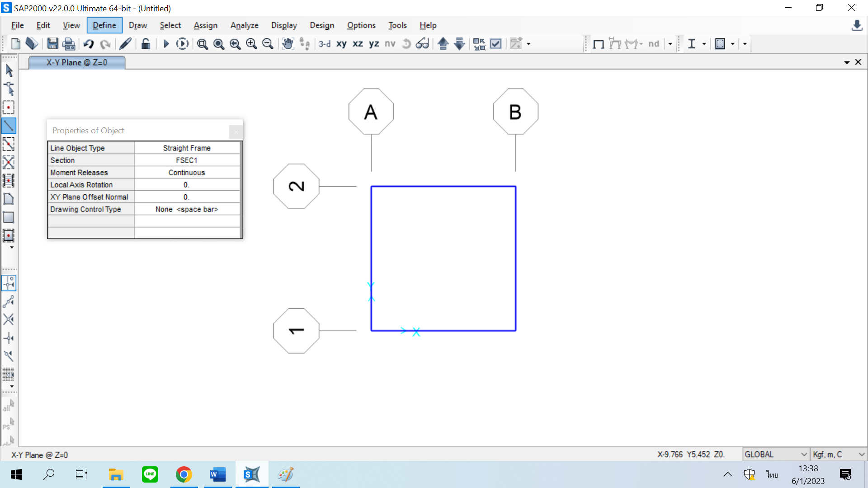The height and width of the screenshot is (488, 868).
Task: Click the Undo arrow icon
Action: (89, 44)
